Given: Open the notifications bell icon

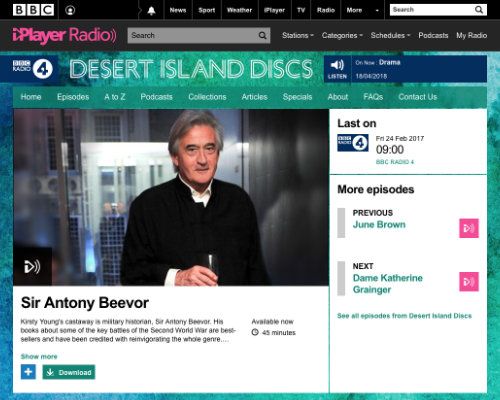Looking at the screenshot, I should pos(151,10).
